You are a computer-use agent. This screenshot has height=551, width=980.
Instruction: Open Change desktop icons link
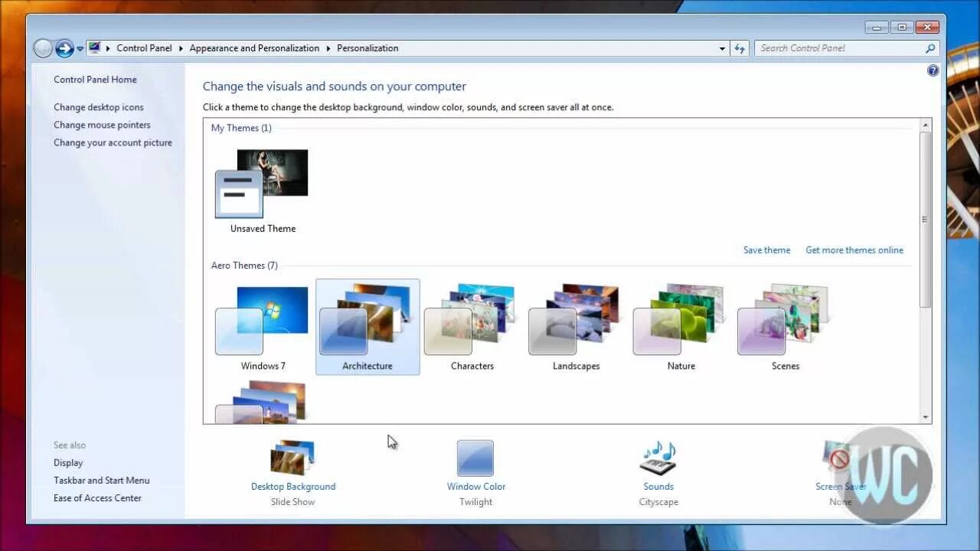pos(99,107)
